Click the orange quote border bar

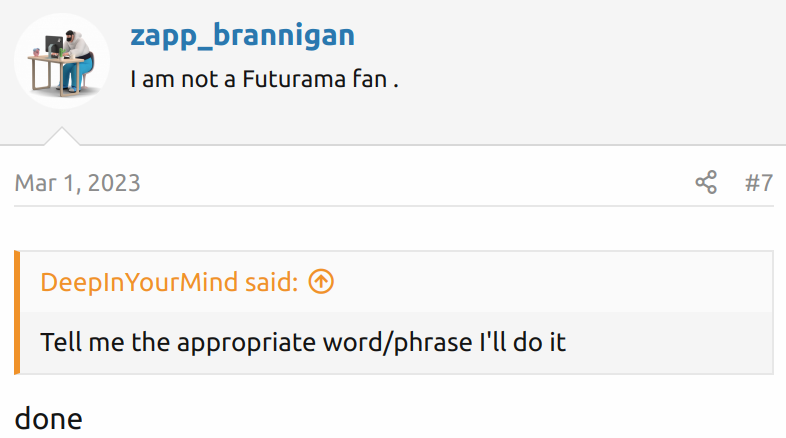pos(17,312)
